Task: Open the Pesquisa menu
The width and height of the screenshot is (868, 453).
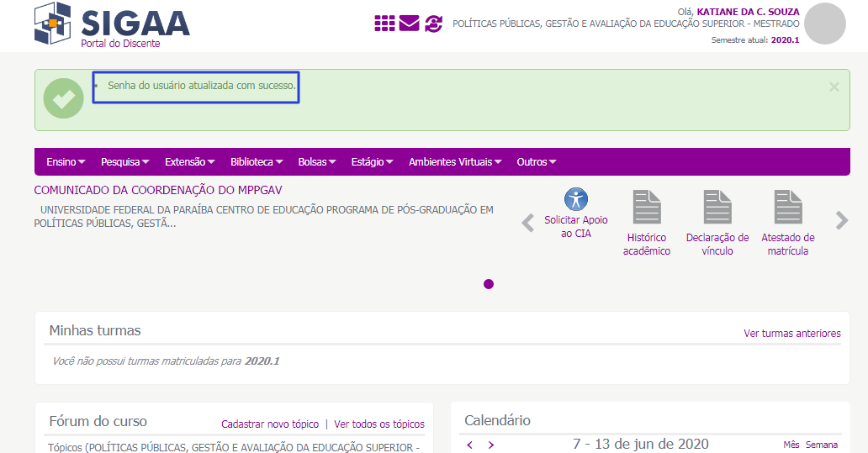Action: pos(124,162)
